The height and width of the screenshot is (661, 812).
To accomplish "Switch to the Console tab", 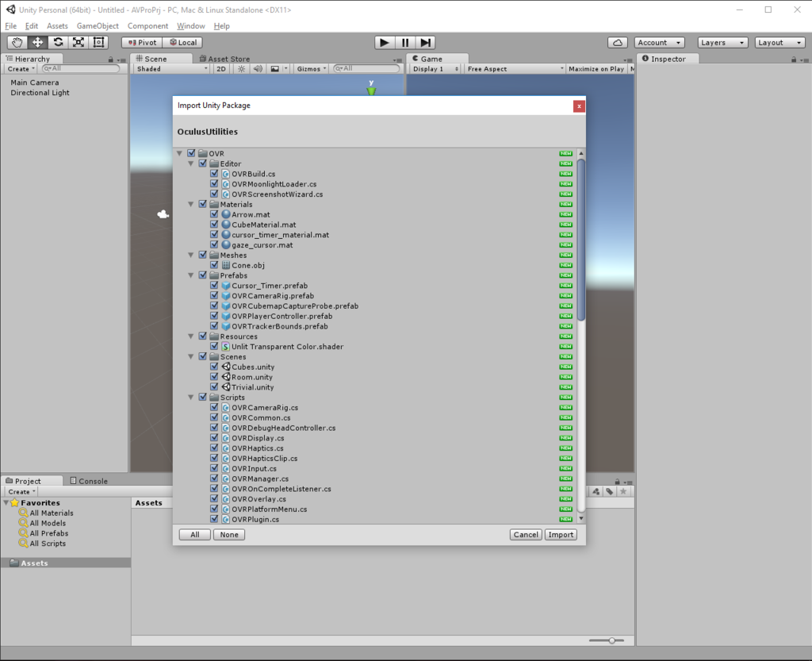I will tap(89, 481).
